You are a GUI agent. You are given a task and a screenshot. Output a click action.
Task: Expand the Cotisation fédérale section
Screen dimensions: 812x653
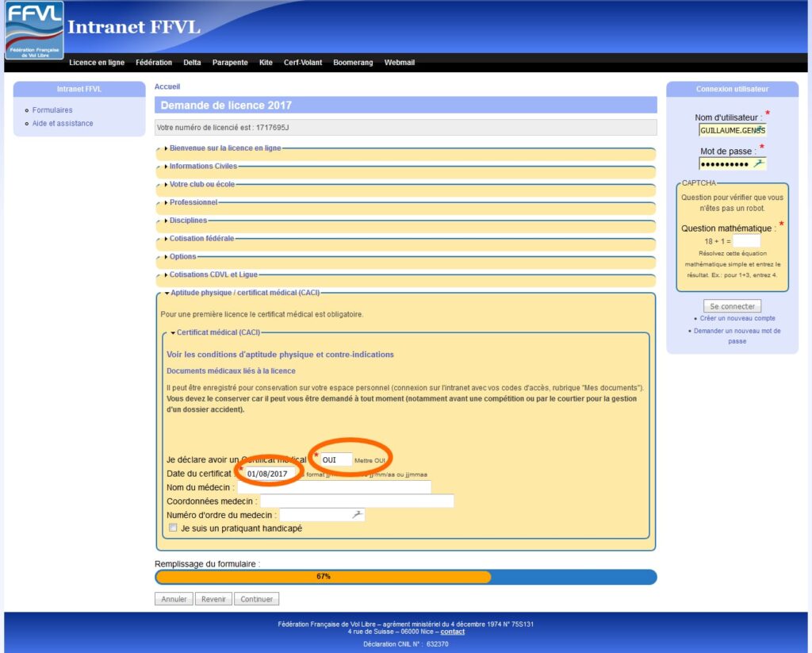201,238
